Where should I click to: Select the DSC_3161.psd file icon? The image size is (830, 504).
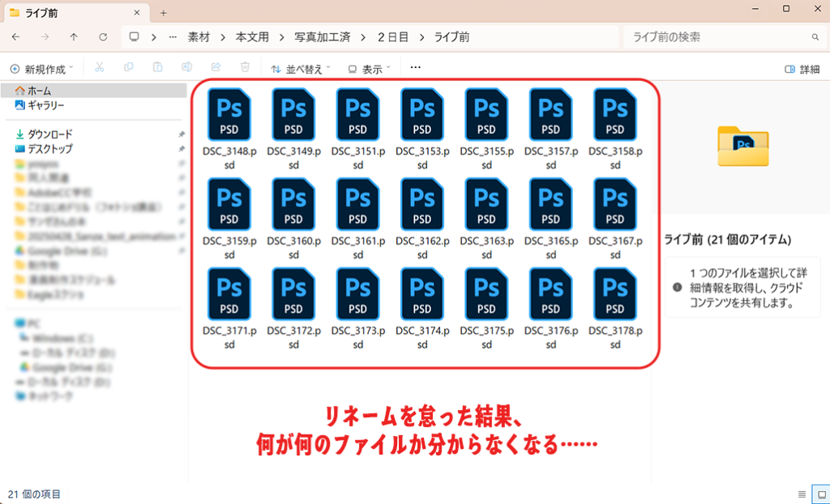(x=357, y=204)
